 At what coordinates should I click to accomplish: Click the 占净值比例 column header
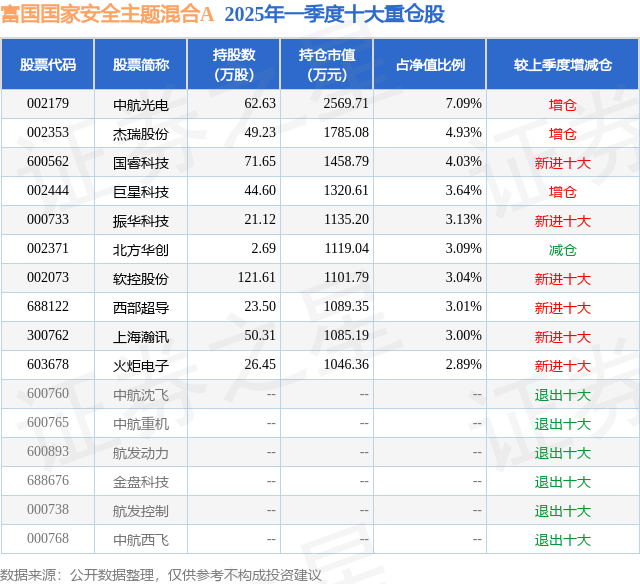coord(430,65)
